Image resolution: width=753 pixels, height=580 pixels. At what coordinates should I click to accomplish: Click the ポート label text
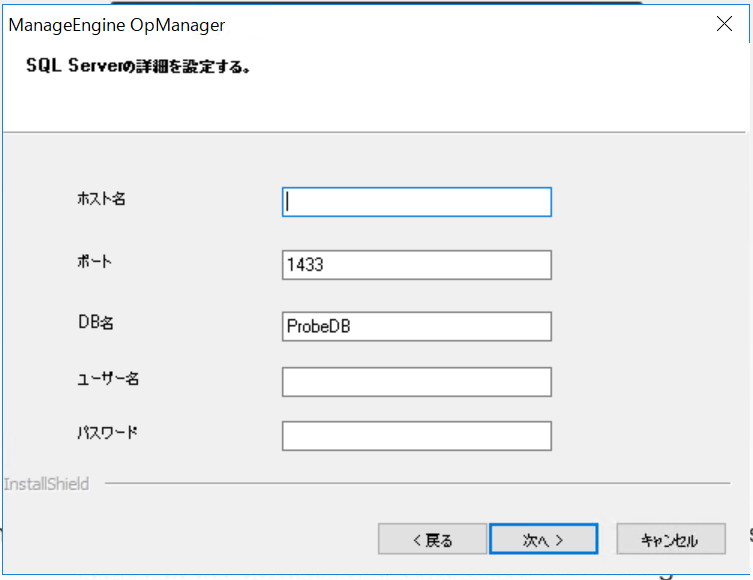click(94, 261)
